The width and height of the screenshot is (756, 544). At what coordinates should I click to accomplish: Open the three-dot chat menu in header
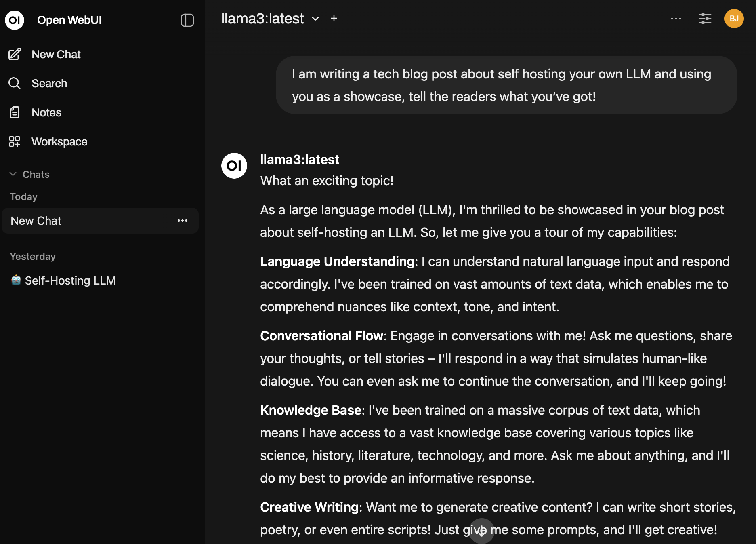pos(676,19)
